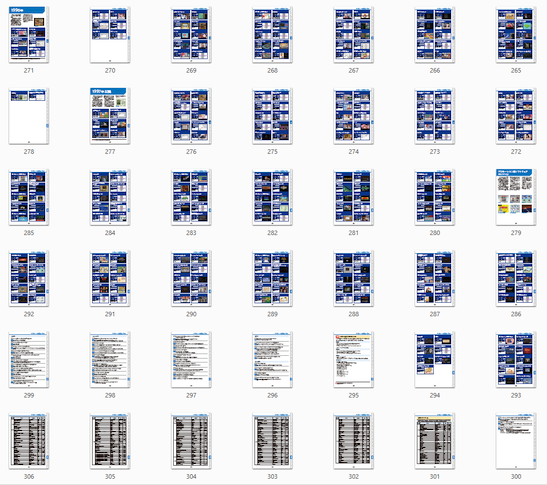Click the page 268 thumbnail

272,35
